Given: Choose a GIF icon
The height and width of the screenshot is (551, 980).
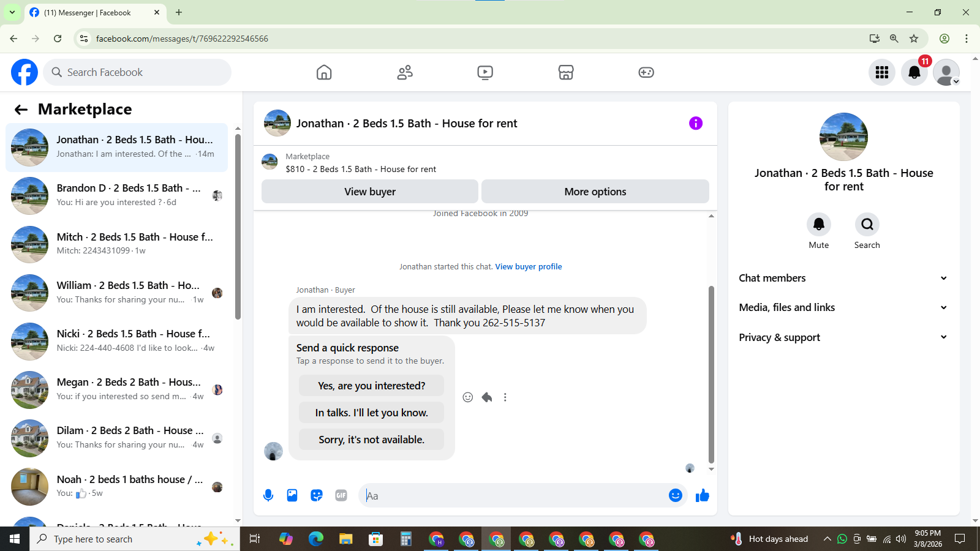Looking at the screenshot, I should 341,495.
